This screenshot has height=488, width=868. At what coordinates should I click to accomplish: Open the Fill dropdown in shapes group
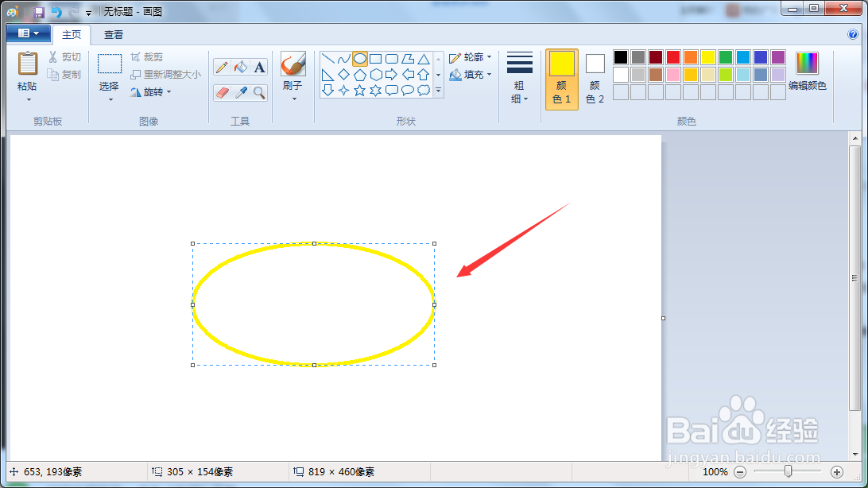[x=471, y=74]
